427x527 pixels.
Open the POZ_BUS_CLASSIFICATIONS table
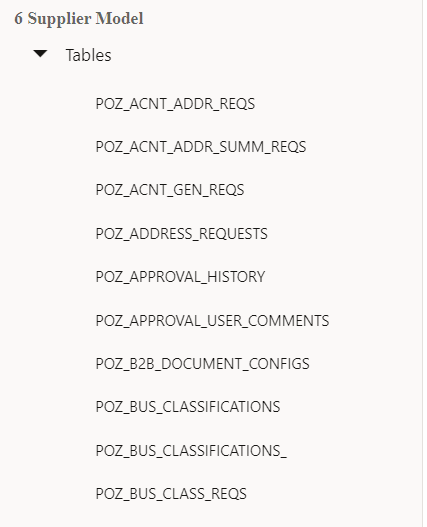(x=188, y=407)
